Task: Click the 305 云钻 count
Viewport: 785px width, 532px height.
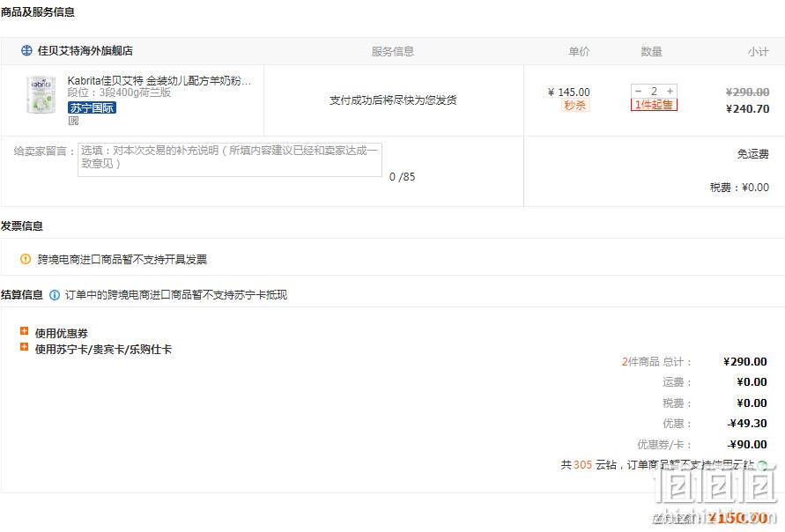Action: 582,464
